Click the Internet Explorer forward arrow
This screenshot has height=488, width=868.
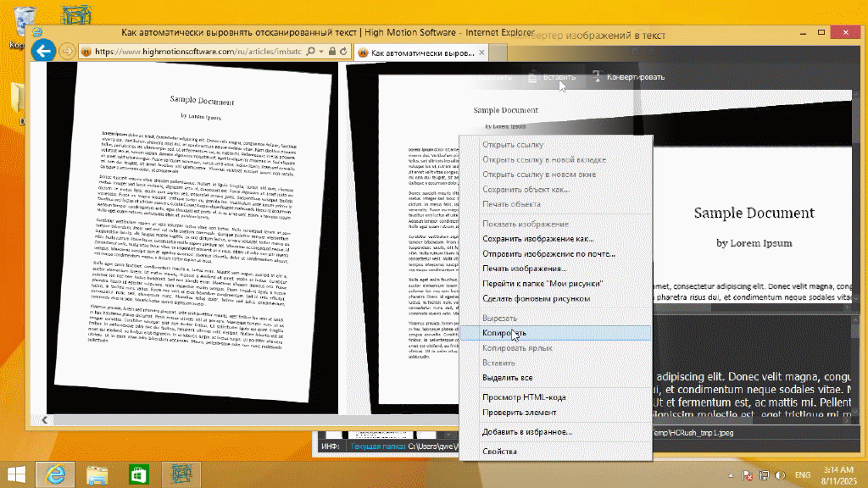tap(67, 52)
